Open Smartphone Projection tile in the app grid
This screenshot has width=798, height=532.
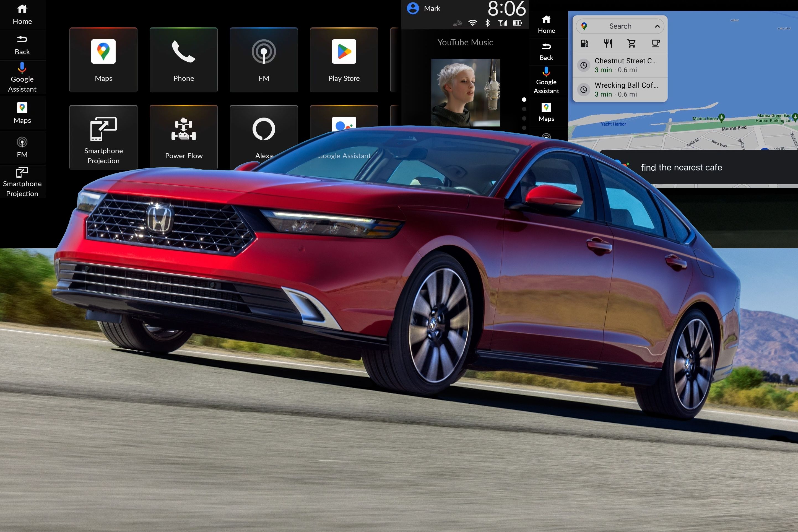(103, 137)
